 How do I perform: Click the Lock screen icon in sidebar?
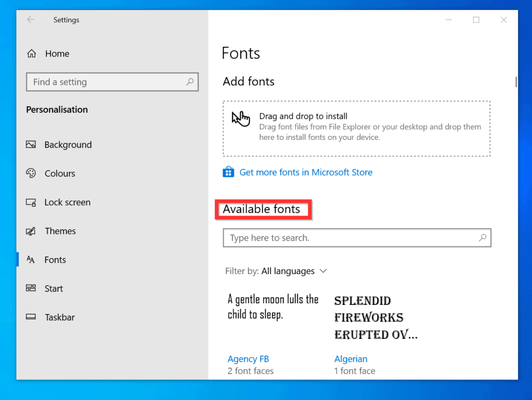pyautogui.click(x=31, y=202)
